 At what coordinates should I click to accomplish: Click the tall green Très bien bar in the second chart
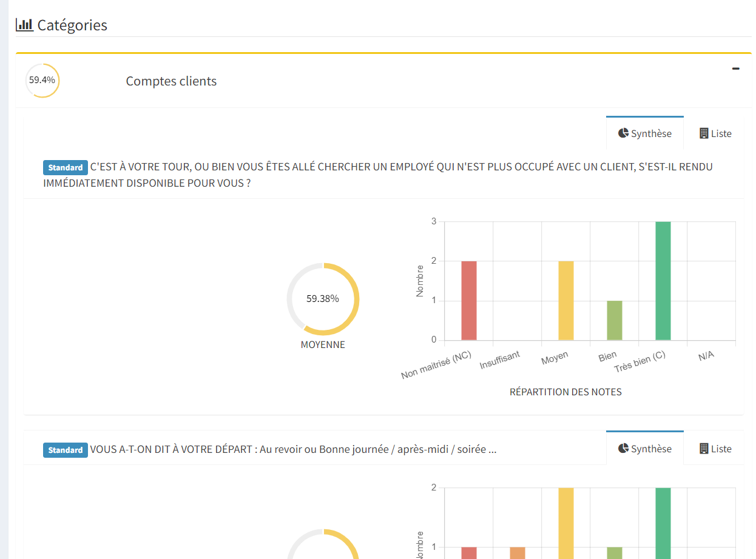click(x=663, y=523)
